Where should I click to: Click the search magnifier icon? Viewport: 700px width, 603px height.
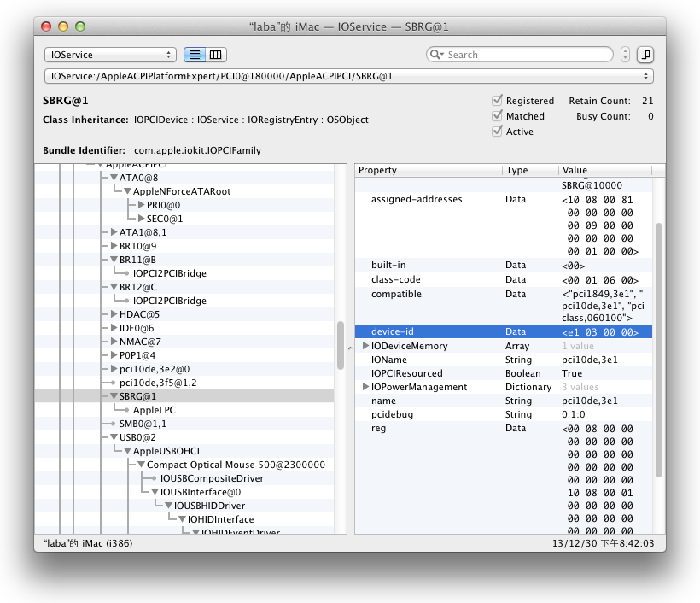click(436, 55)
